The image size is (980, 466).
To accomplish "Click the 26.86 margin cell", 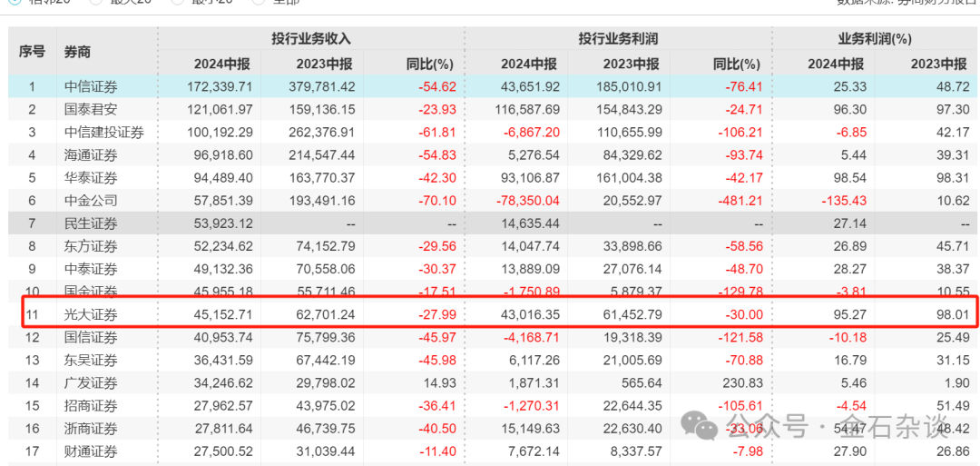I will (952, 451).
